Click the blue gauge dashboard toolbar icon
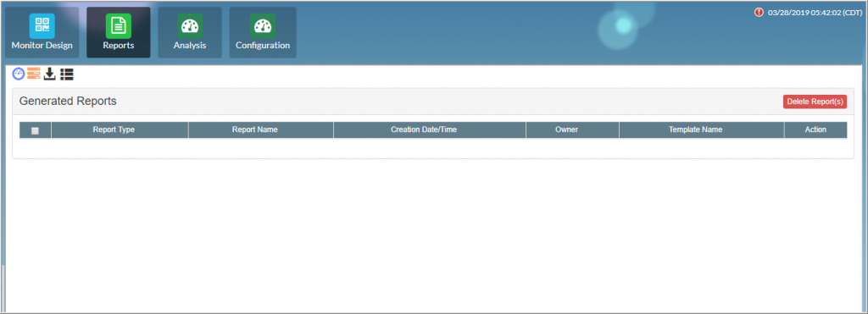 pyautogui.click(x=19, y=74)
